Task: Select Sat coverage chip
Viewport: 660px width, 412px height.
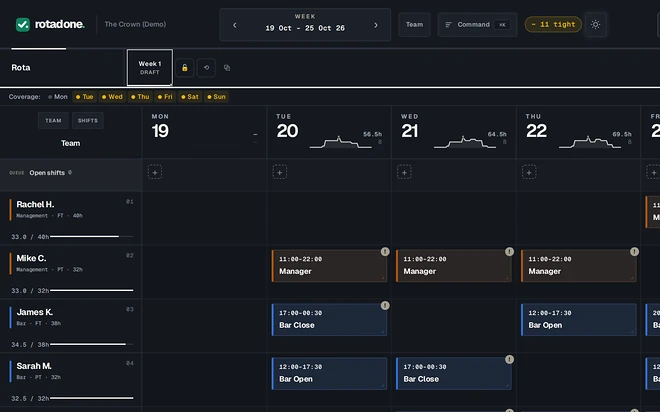Action: [x=189, y=97]
